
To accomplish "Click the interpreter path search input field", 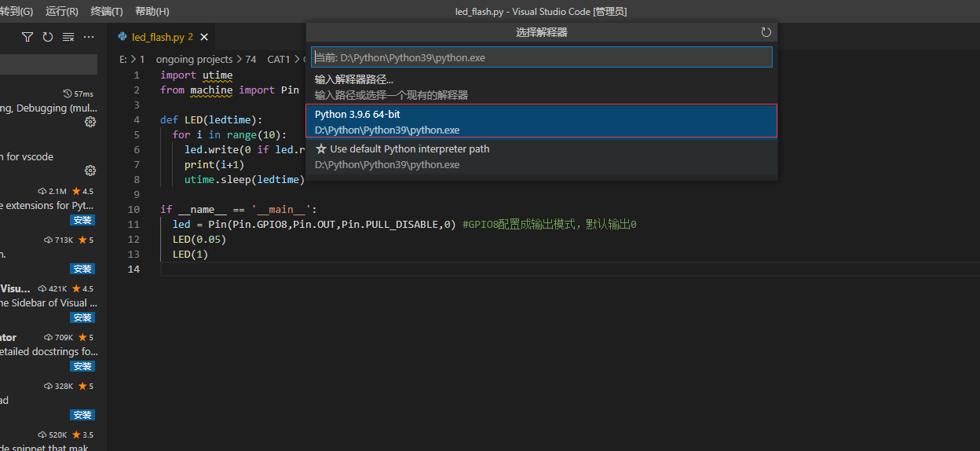I will coord(542,57).
